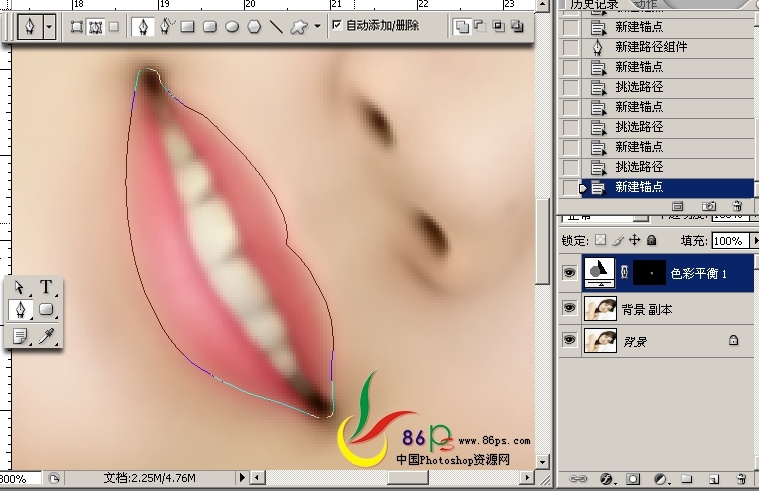The height and width of the screenshot is (491, 759).
Task: Open new adjustment layer menu
Action: pyautogui.click(x=661, y=479)
